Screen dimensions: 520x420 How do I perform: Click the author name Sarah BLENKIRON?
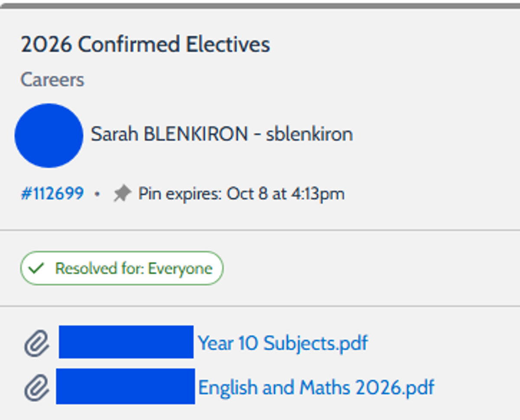[x=169, y=134]
